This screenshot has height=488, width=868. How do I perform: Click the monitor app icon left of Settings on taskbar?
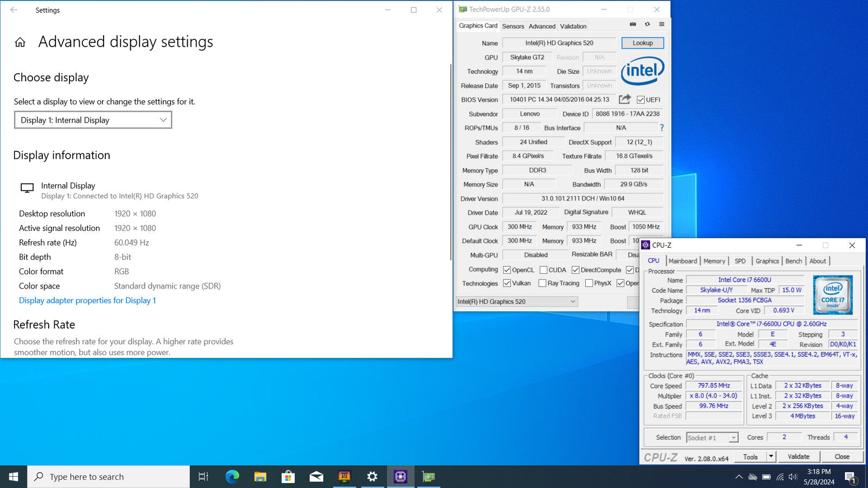point(344,477)
